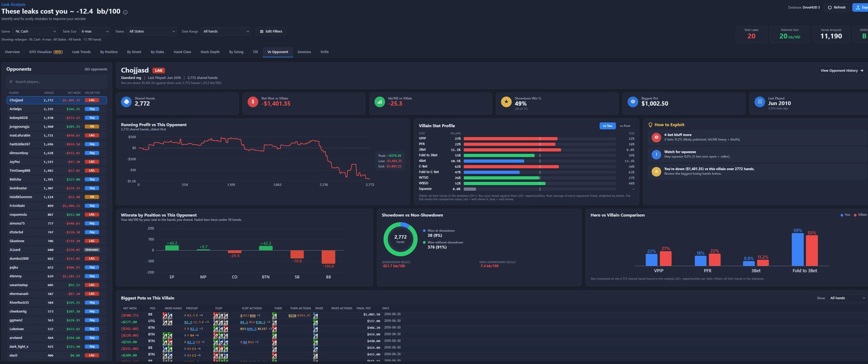Click the NET WON header in Biggest Pots table
Screen dimensions: 868x364
[x=130, y=308]
